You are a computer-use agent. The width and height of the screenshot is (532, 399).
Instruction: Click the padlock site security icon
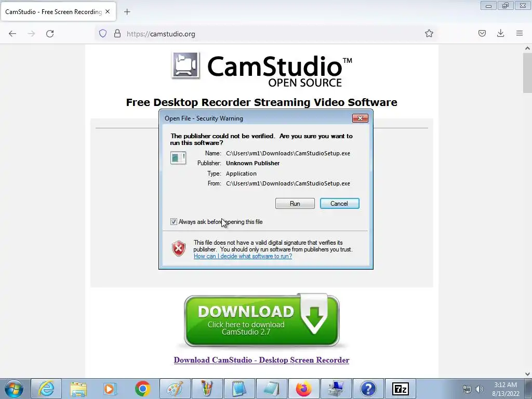(x=117, y=34)
